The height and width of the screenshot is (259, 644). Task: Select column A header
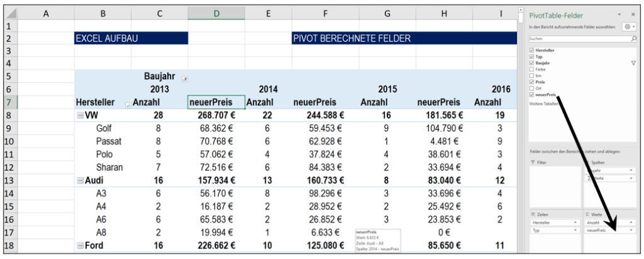pyautogui.click(x=46, y=14)
